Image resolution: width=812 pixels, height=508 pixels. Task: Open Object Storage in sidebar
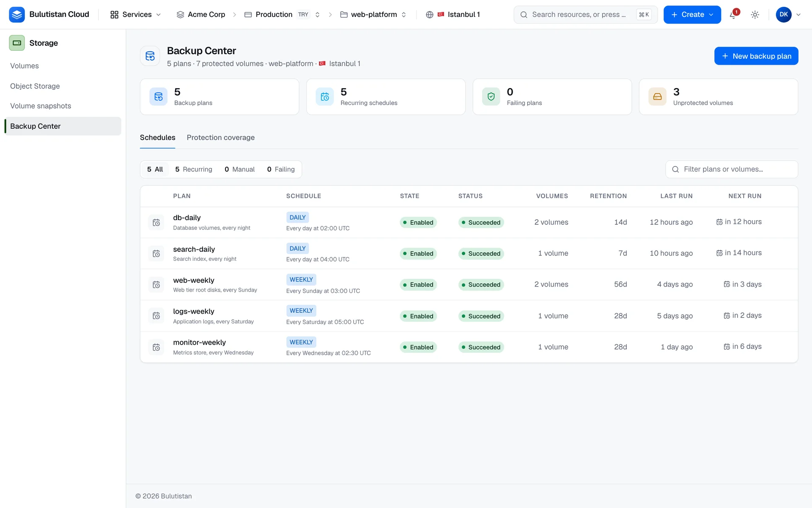(x=63, y=86)
